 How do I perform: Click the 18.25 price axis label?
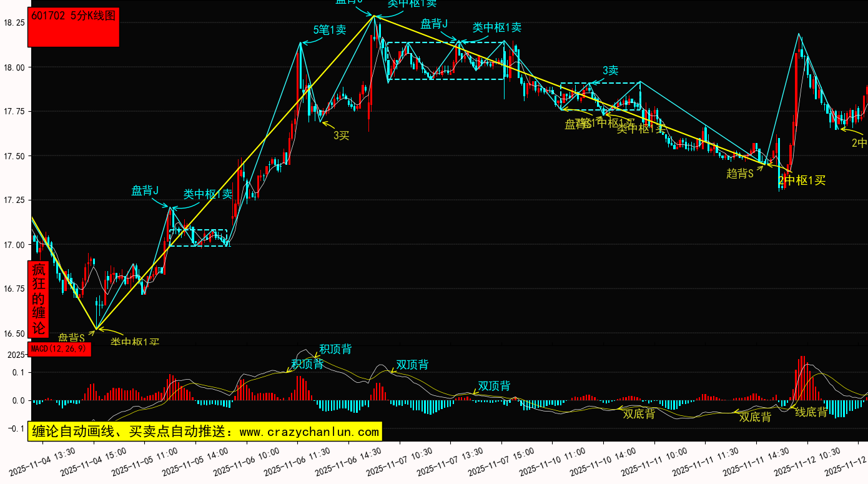(14, 22)
